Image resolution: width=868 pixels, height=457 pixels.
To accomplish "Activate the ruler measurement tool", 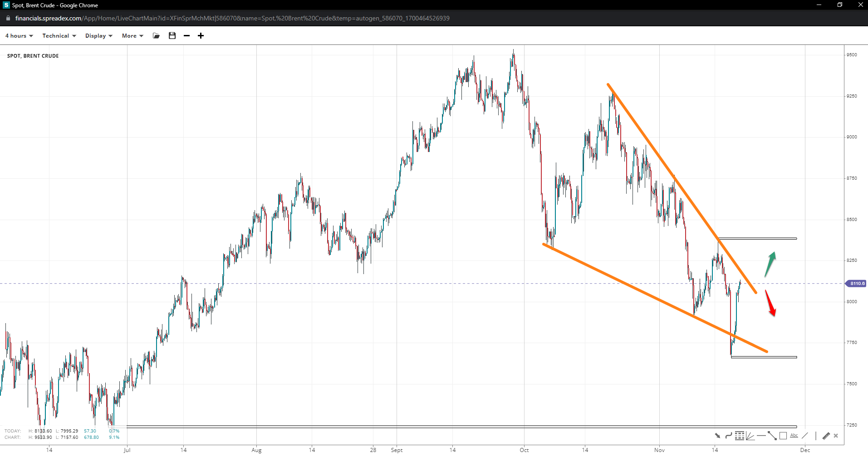I will [x=826, y=436].
